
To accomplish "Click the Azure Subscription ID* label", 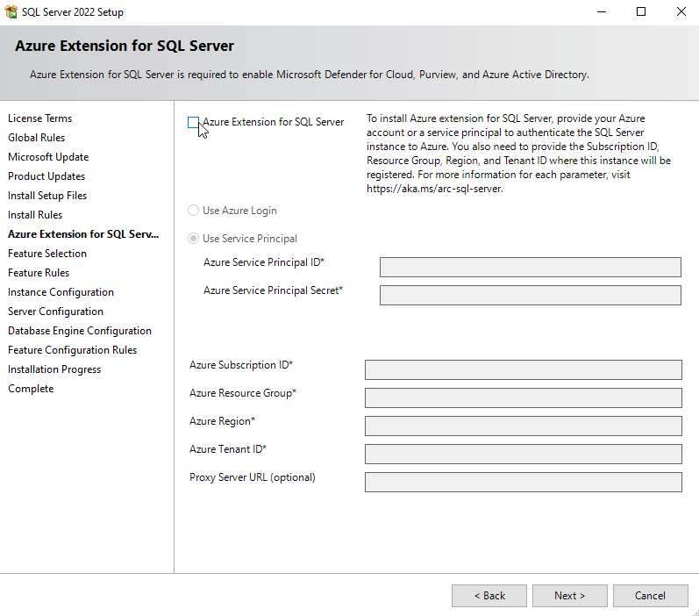I will [x=240, y=365].
